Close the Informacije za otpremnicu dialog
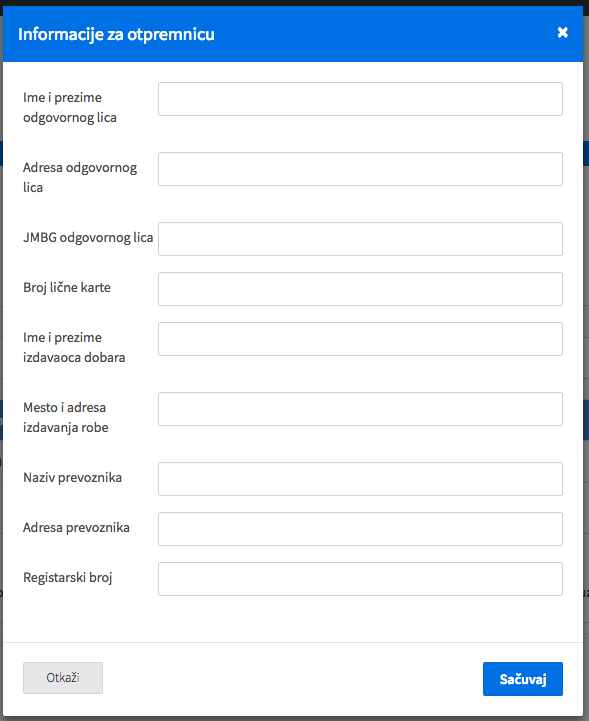 click(x=562, y=32)
